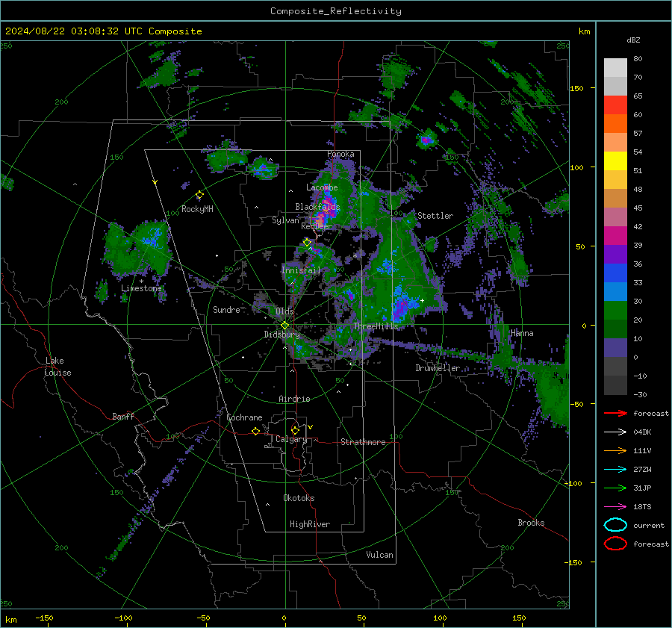The image size is (672, 628).
Task: Click the Sylvan label
Action: (285, 220)
